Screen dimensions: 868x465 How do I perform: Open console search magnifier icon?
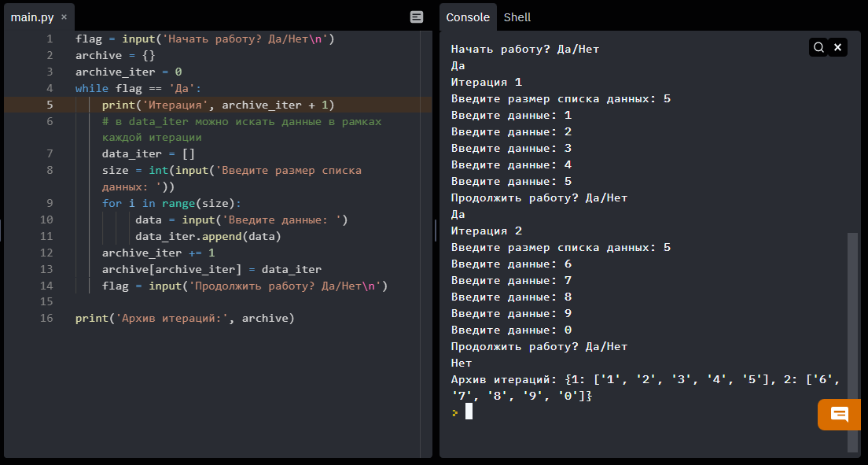tap(818, 48)
